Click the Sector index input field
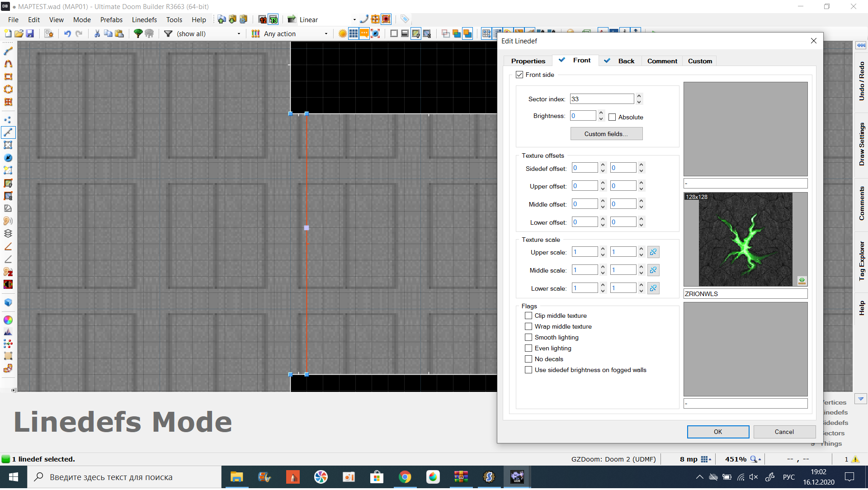 coord(602,99)
